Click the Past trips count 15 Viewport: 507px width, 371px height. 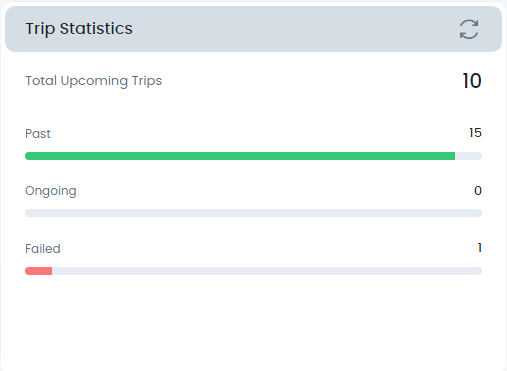pos(475,133)
